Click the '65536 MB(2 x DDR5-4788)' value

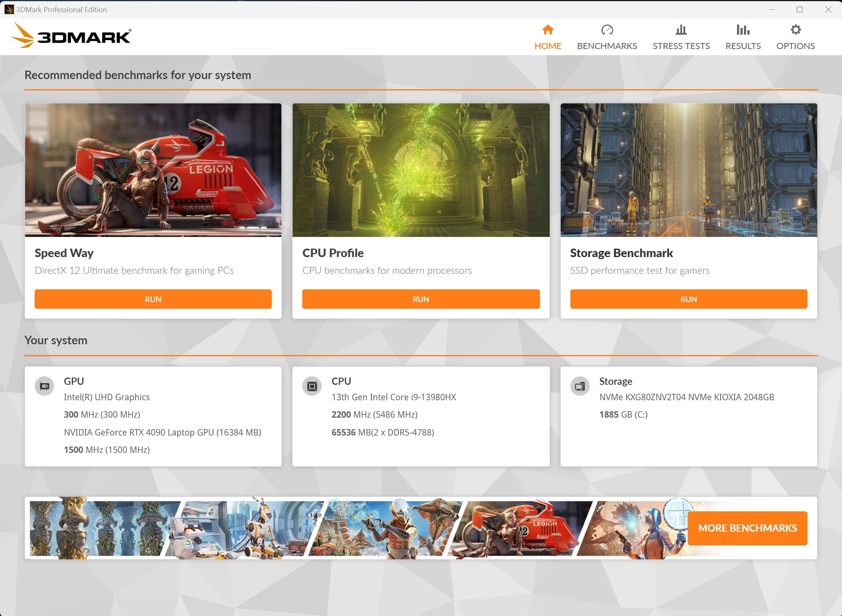coord(382,432)
